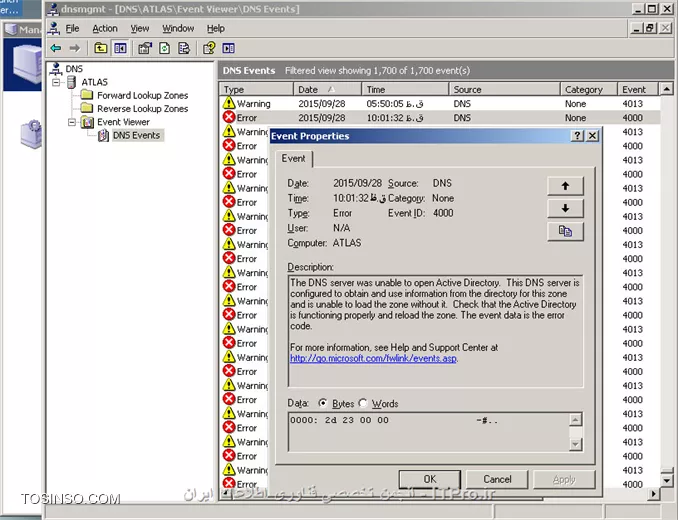Click the warning icon of the first event row
This screenshot has height=520, width=678.
tap(229, 103)
